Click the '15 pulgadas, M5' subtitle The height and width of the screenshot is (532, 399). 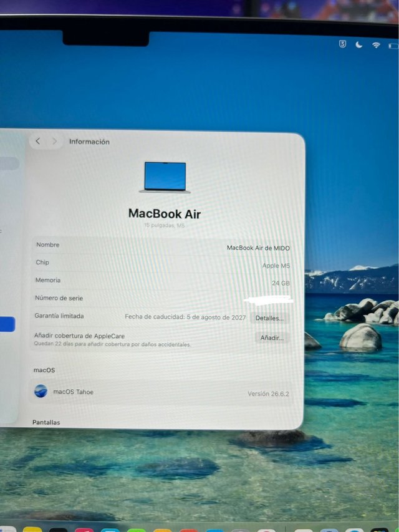pyautogui.click(x=165, y=225)
